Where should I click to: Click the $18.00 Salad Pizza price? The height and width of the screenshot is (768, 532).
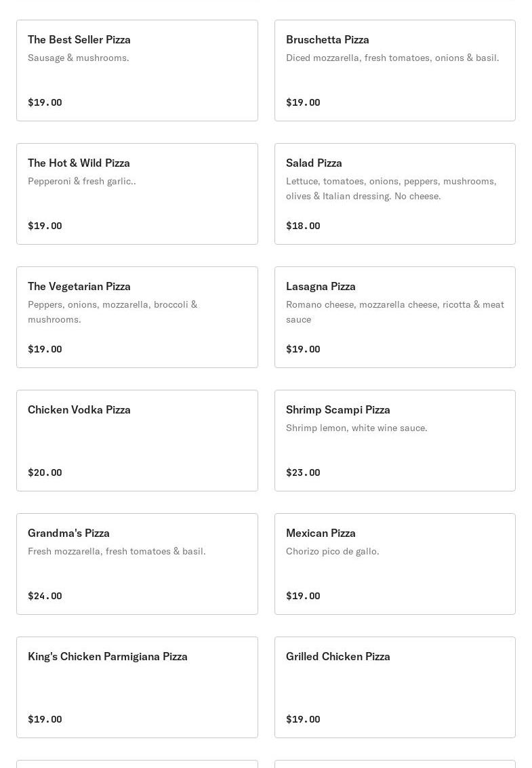point(303,226)
